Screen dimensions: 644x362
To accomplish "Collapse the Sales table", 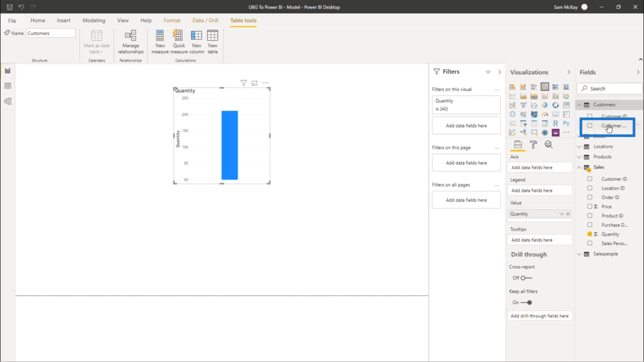I will (579, 167).
